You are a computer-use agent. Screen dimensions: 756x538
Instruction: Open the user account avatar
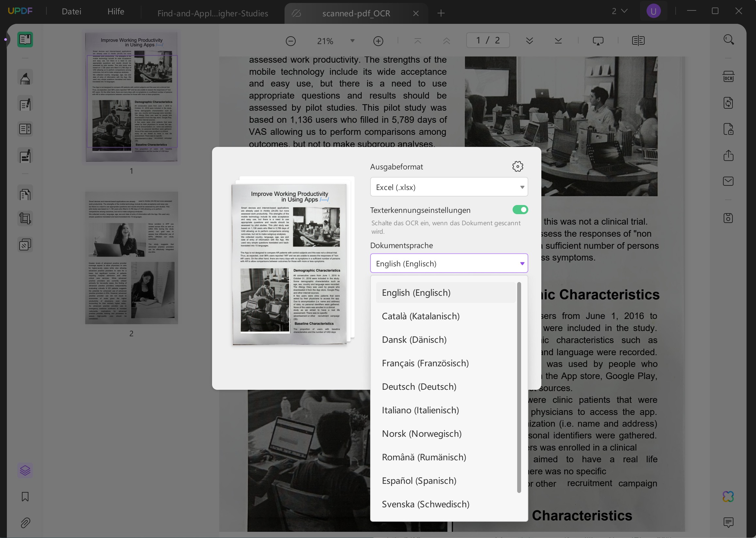654,11
